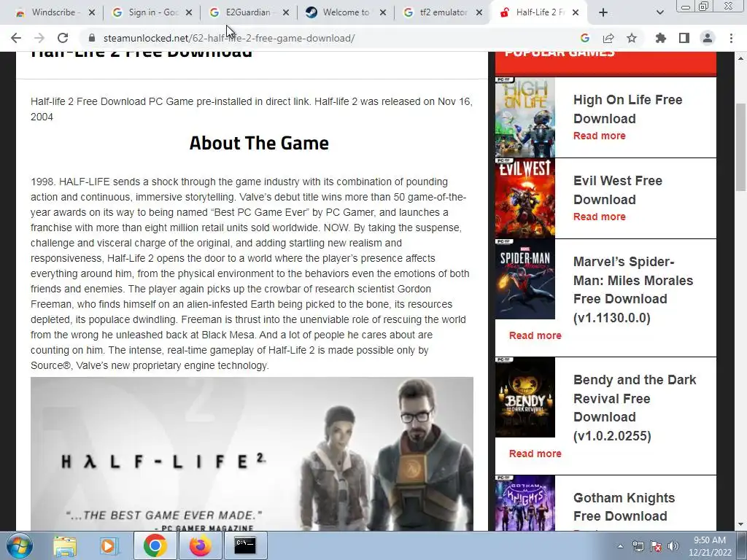The height and width of the screenshot is (560, 747).
Task: Click the High On Life cover thumbnail
Action: 525,117
